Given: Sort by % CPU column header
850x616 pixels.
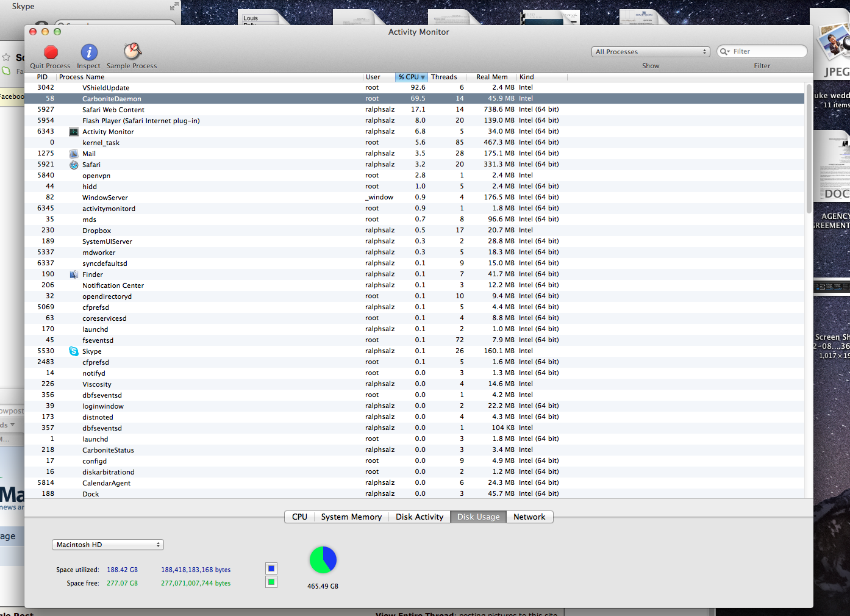Looking at the screenshot, I should (412, 77).
